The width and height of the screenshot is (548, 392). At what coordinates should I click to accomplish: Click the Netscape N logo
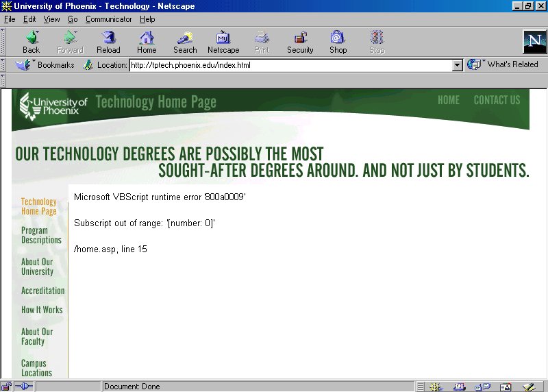click(534, 42)
